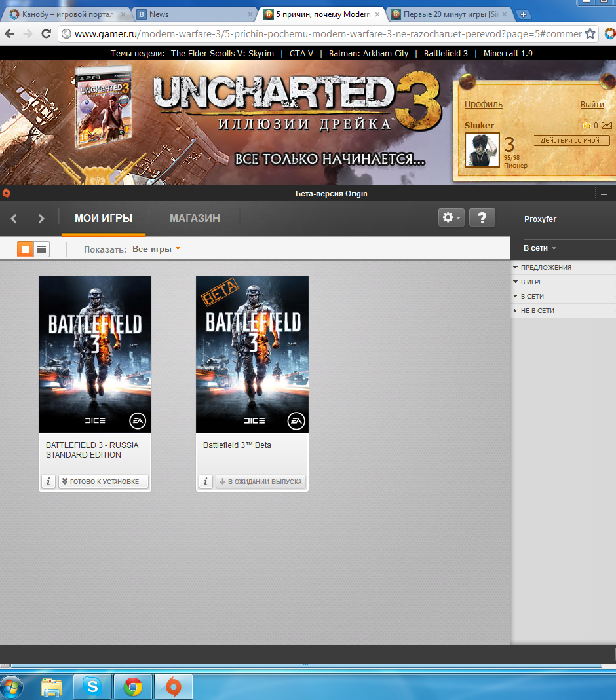The height and width of the screenshot is (700, 616).
Task: Go forward in Chrome browser
Action: pyautogui.click(x=28, y=33)
